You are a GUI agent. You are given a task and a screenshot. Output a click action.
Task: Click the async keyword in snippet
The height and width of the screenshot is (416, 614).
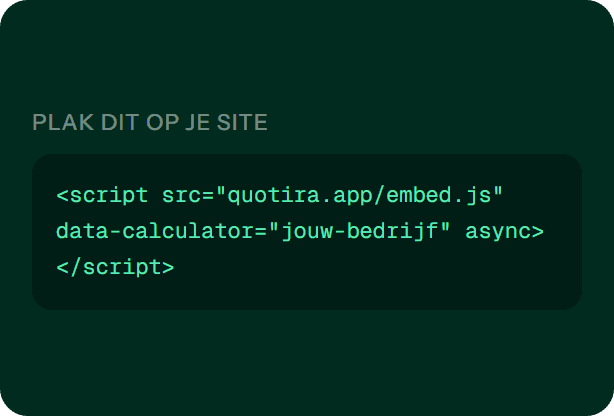coord(498,231)
